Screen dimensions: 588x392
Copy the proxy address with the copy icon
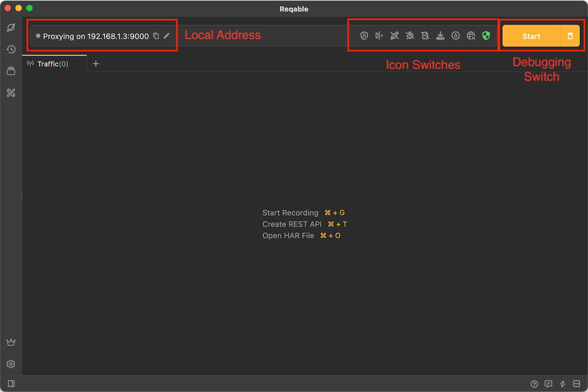[156, 36]
